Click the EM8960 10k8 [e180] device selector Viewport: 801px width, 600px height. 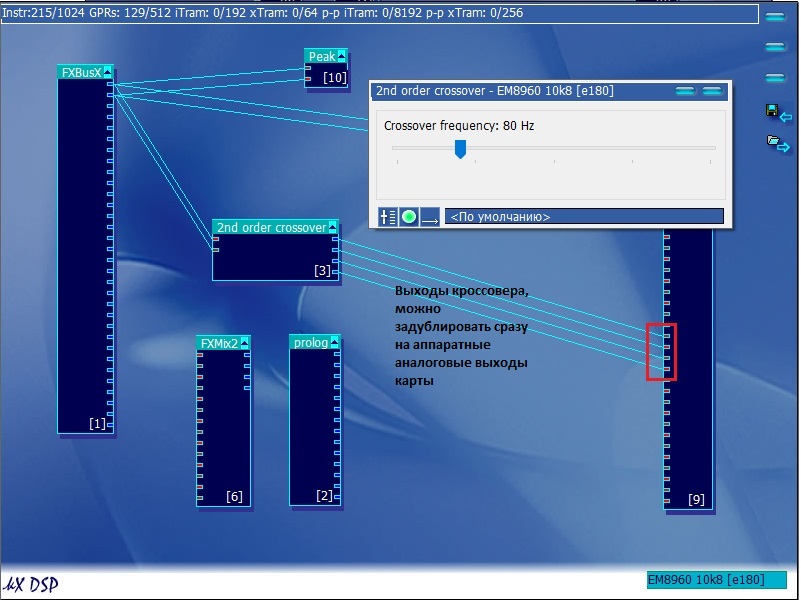point(716,580)
